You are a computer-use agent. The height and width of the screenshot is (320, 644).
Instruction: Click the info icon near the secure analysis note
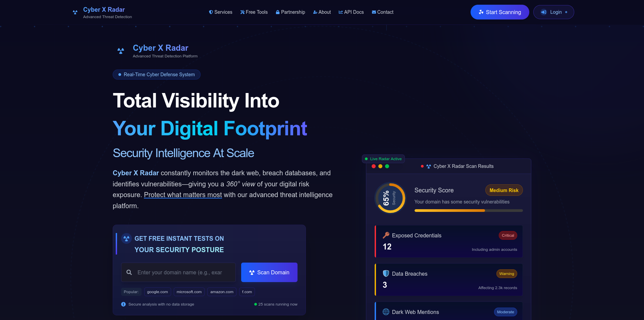[x=123, y=304]
